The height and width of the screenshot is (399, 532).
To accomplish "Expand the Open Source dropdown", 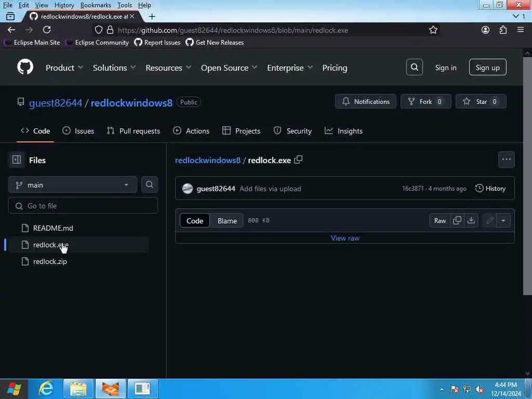I will (x=229, y=68).
